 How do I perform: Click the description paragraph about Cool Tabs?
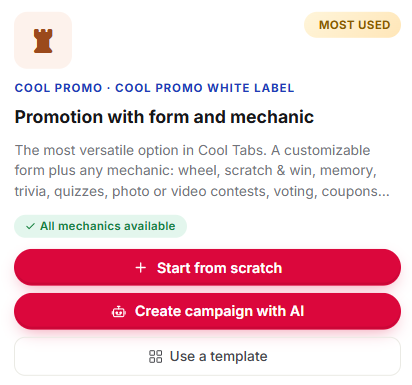[202, 171]
